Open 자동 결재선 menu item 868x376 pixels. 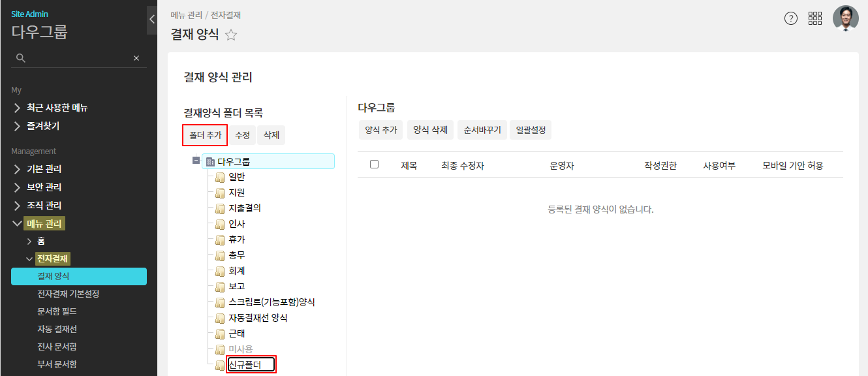coord(57,329)
